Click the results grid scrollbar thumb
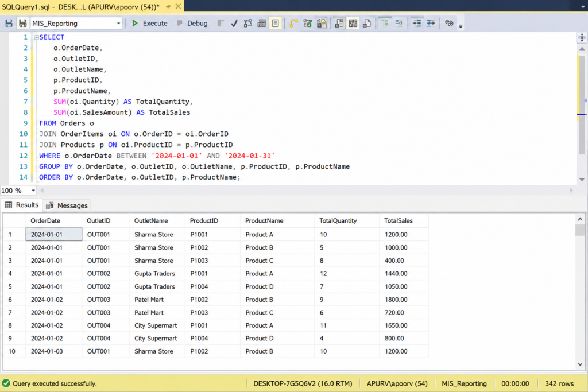588x392 pixels. [580, 230]
